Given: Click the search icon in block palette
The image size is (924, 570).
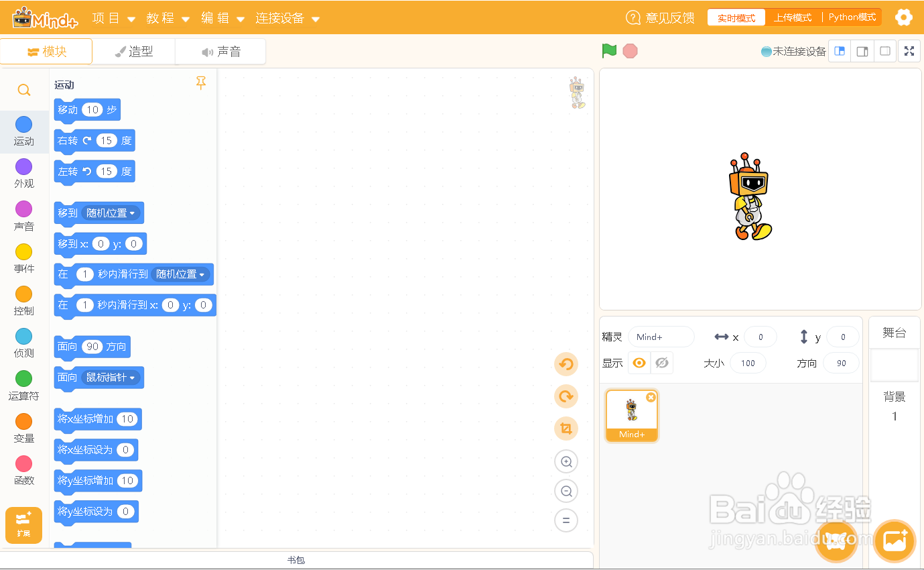Looking at the screenshot, I should point(24,90).
